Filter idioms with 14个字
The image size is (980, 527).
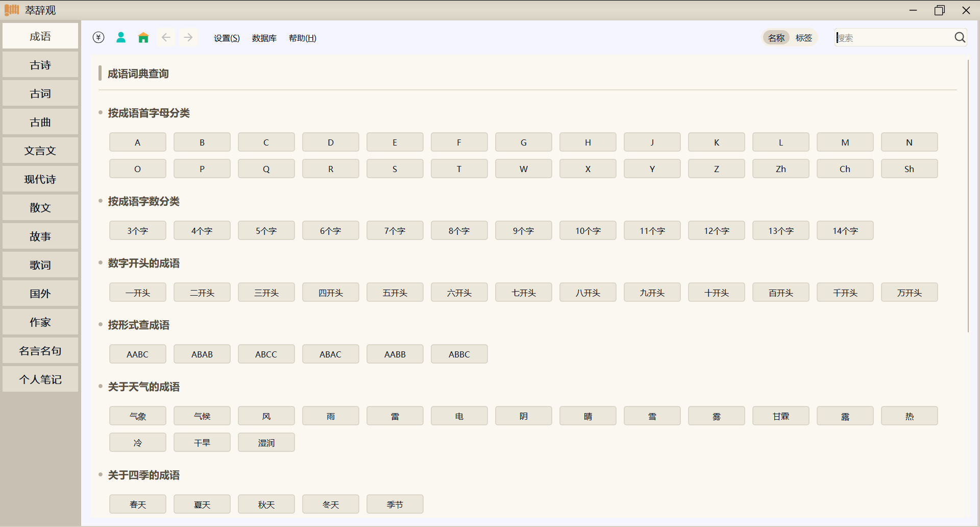845,230
